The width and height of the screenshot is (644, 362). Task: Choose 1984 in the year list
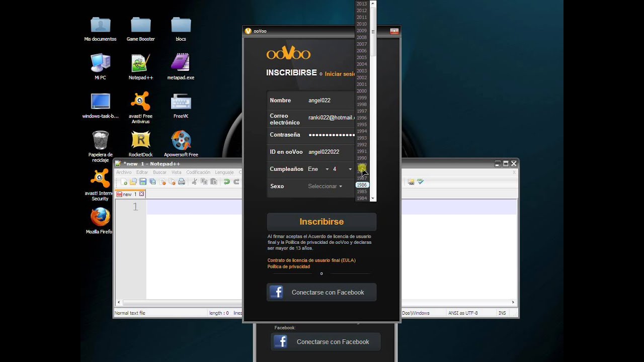click(362, 198)
